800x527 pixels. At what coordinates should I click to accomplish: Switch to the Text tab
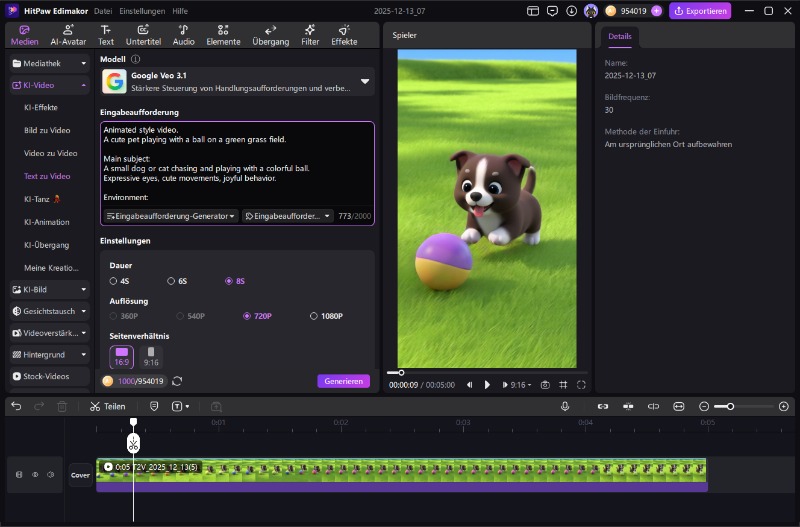coord(106,35)
